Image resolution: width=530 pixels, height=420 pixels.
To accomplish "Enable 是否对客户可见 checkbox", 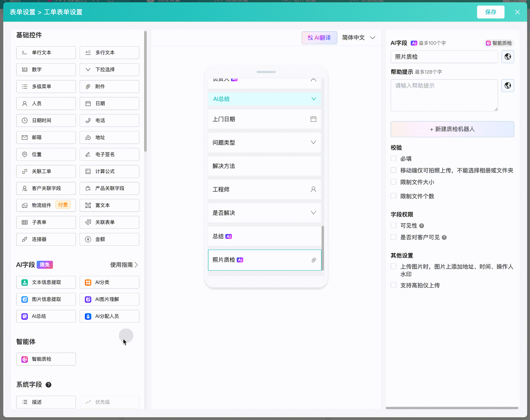I will (x=393, y=237).
